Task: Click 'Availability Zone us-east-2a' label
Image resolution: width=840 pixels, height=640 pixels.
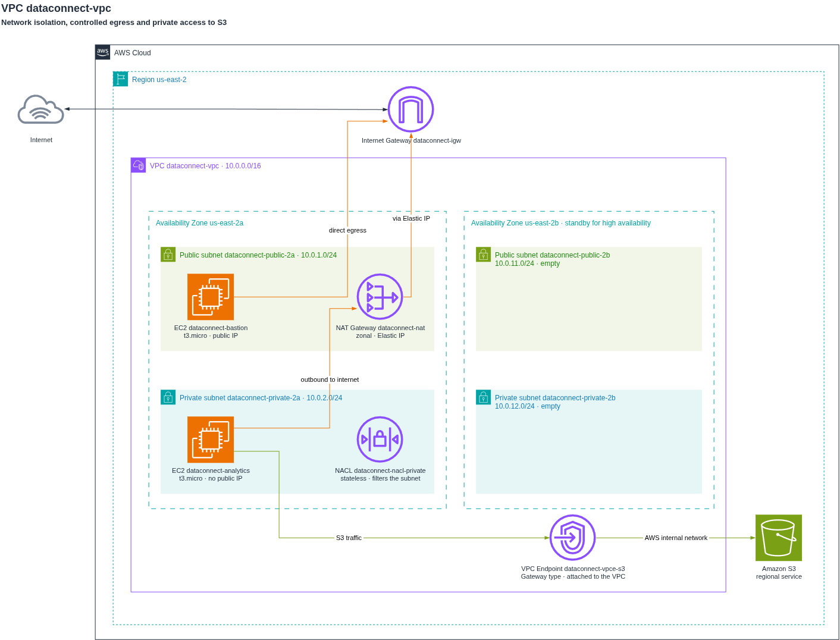Action: (x=199, y=223)
